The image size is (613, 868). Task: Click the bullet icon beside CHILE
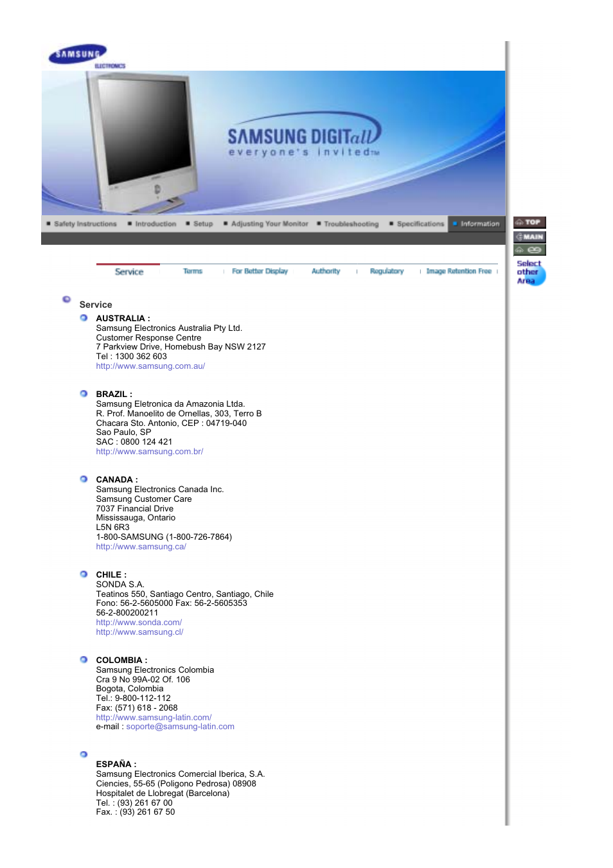(x=84, y=574)
